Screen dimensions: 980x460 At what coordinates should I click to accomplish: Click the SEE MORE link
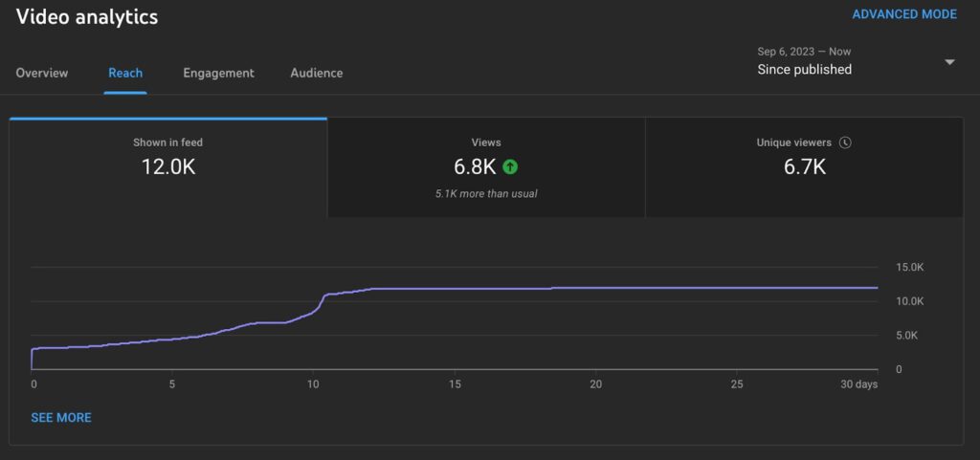pyautogui.click(x=61, y=417)
